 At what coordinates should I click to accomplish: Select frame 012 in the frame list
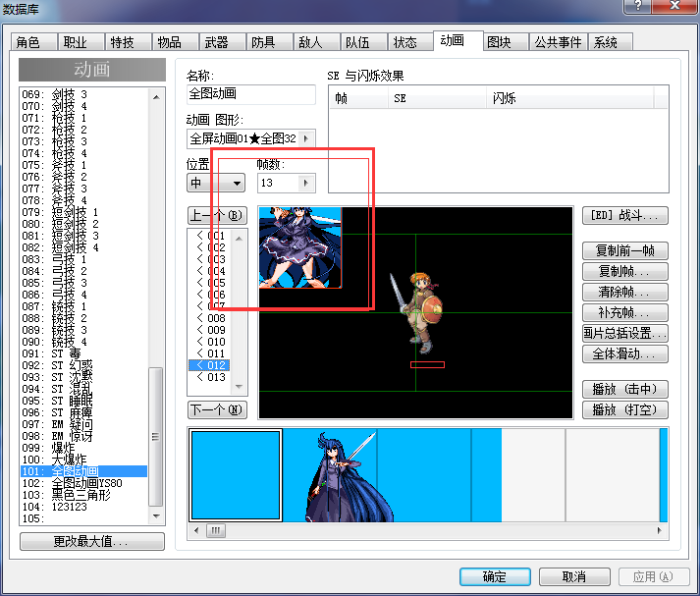tap(209, 365)
